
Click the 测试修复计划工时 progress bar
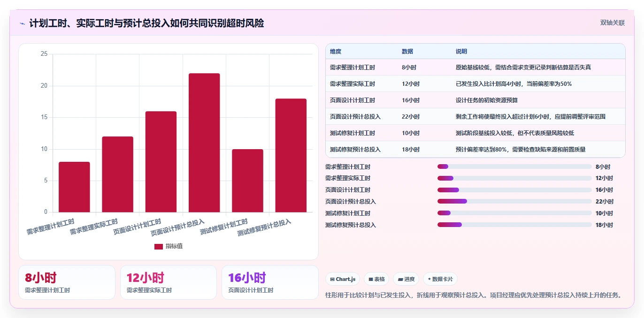tap(514, 213)
